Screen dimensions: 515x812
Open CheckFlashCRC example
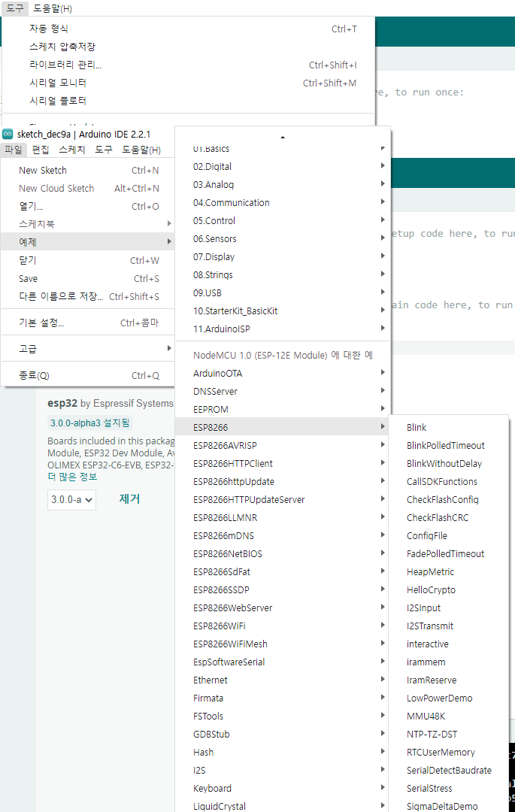click(x=448, y=518)
